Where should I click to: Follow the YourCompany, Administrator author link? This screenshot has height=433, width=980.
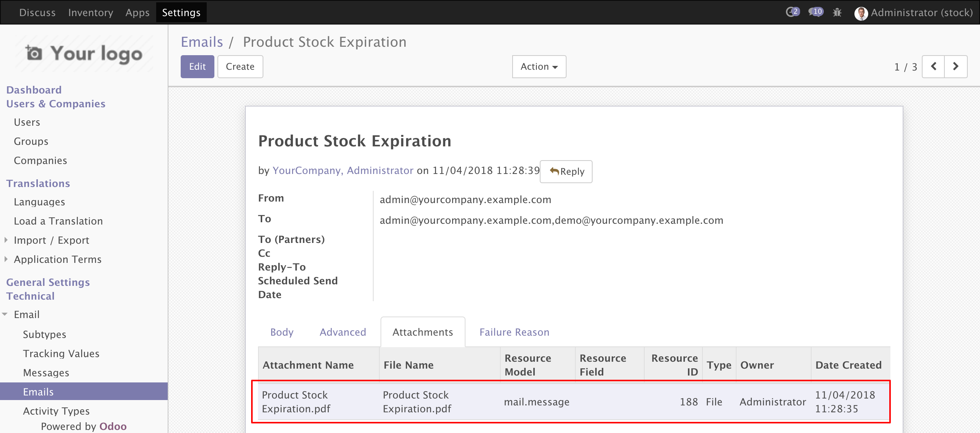tap(343, 171)
